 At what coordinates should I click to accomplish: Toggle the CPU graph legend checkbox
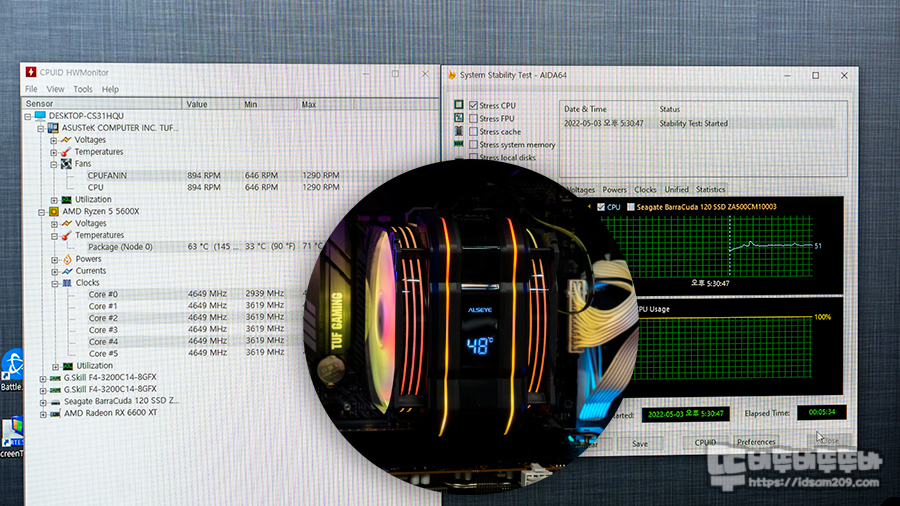(601, 207)
